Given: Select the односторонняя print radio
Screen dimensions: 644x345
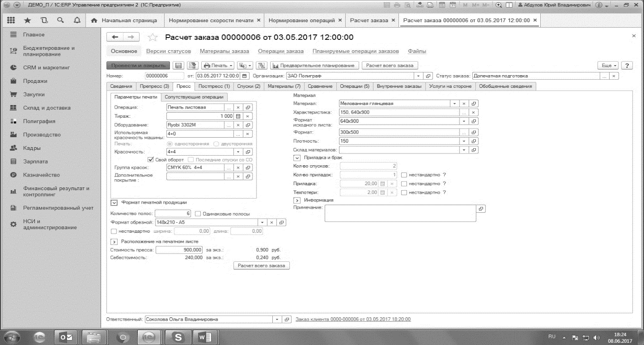Looking at the screenshot, I should [170, 144].
